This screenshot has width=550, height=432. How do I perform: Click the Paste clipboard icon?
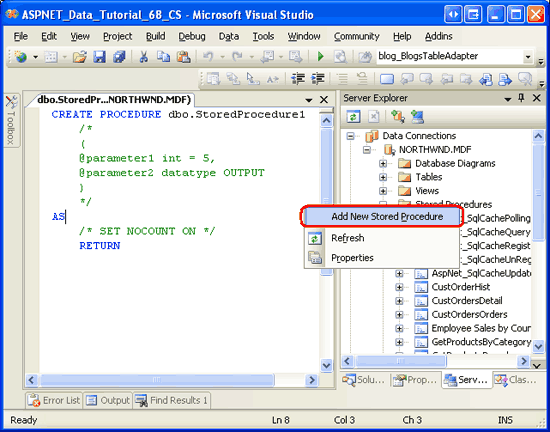tap(183, 56)
